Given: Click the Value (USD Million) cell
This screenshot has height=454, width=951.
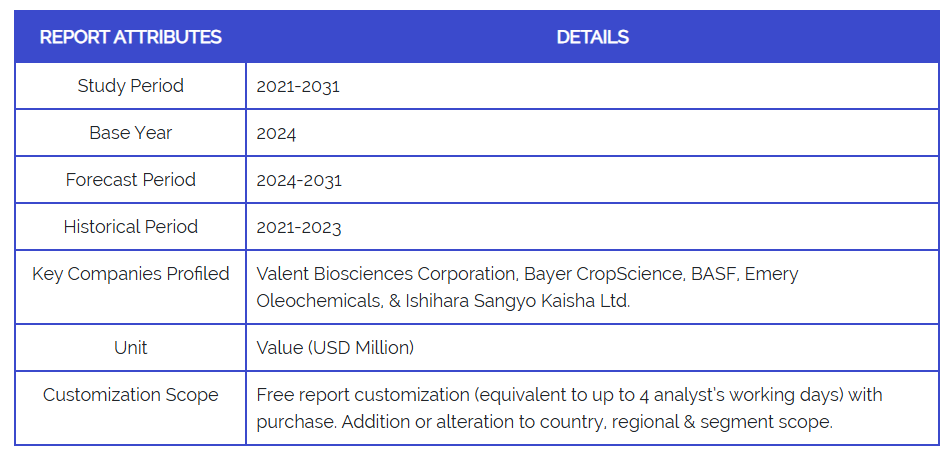Looking at the screenshot, I should pos(335,348).
